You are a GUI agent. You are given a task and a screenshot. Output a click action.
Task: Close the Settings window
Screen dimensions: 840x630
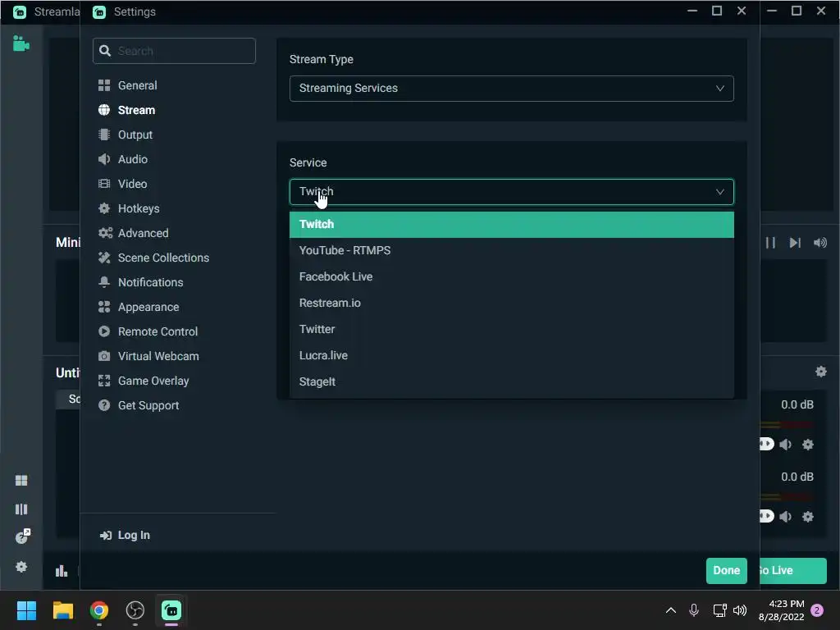point(742,11)
